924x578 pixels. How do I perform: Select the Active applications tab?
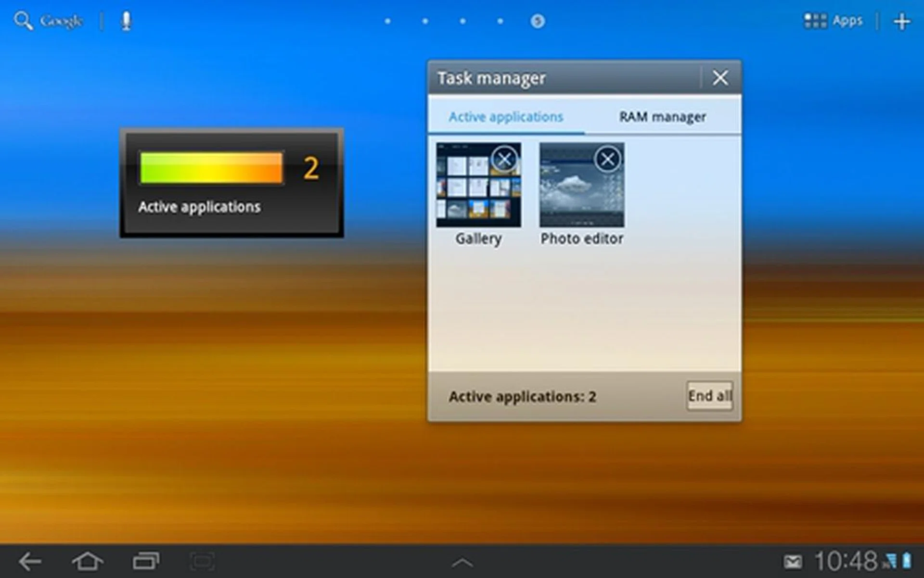click(505, 117)
